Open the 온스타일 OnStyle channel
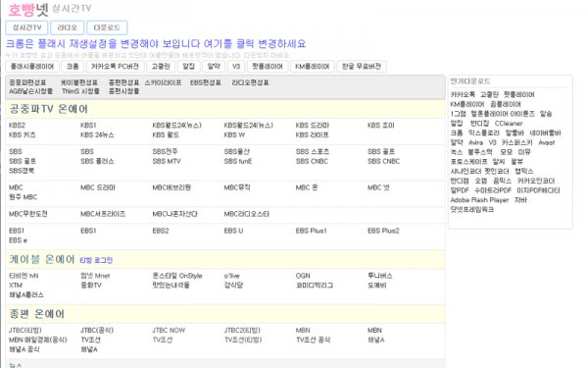 [177, 276]
